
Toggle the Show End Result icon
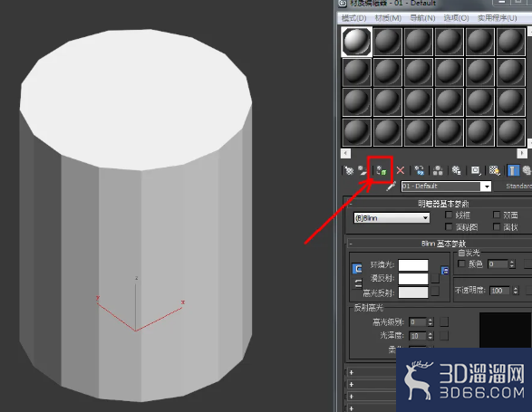click(x=513, y=170)
